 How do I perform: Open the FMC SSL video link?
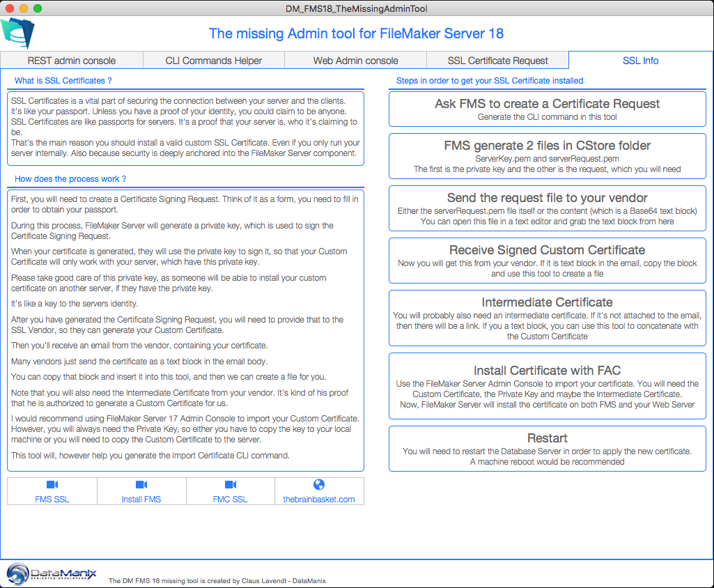(231, 491)
